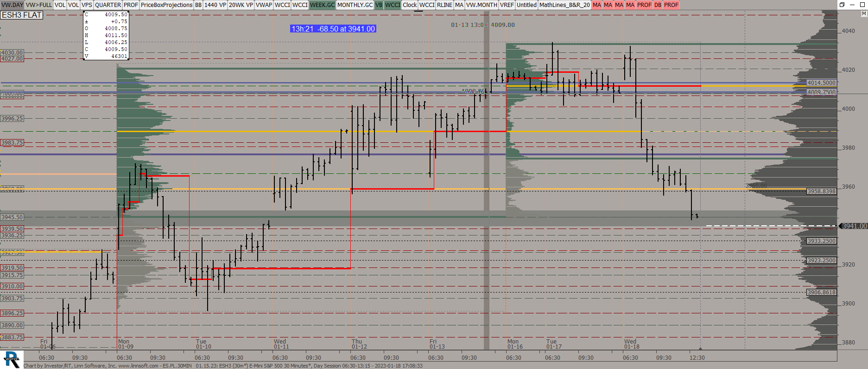Click the 3936.25 price label
The height and width of the screenshot is (369, 868).
(12, 235)
